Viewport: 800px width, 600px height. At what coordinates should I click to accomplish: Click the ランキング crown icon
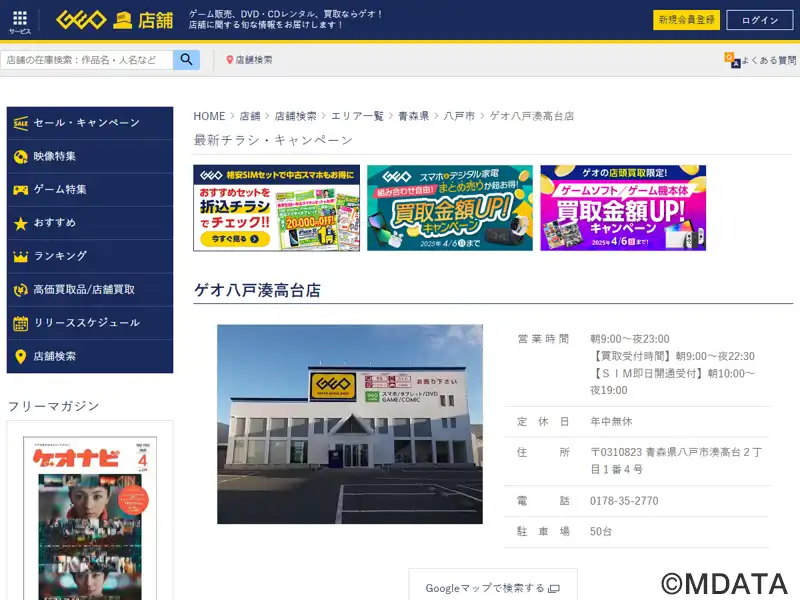[20, 256]
